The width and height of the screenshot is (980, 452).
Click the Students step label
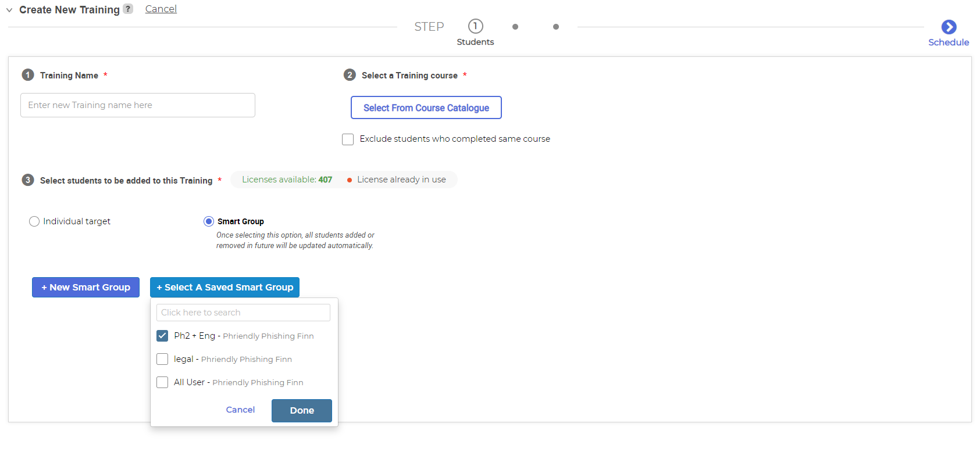click(x=475, y=42)
